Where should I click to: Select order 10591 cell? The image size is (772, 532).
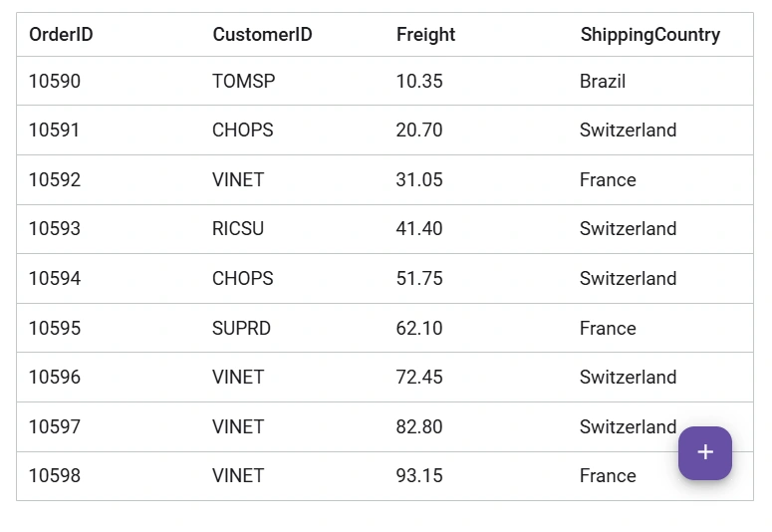tap(55, 131)
